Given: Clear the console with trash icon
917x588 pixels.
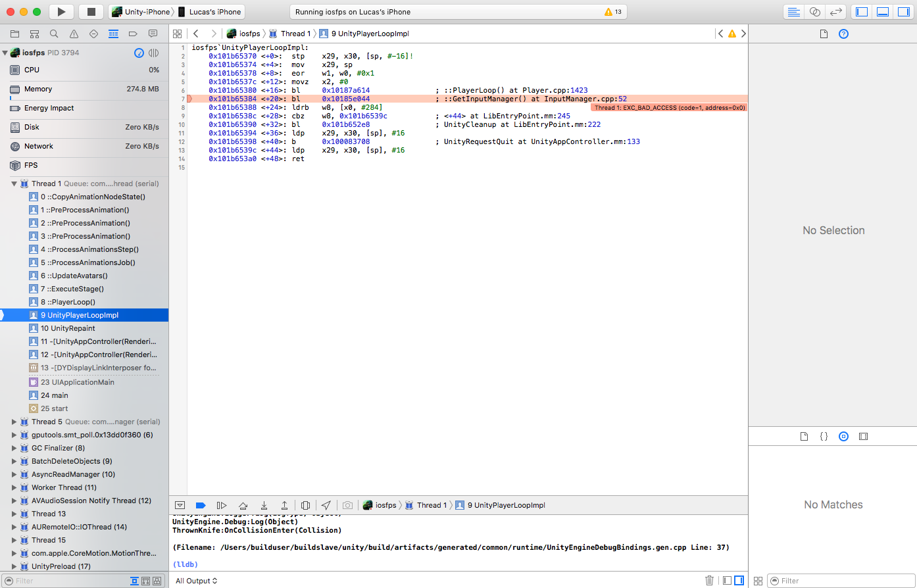Looking at the screenshot, I should (x=709, y=581).
